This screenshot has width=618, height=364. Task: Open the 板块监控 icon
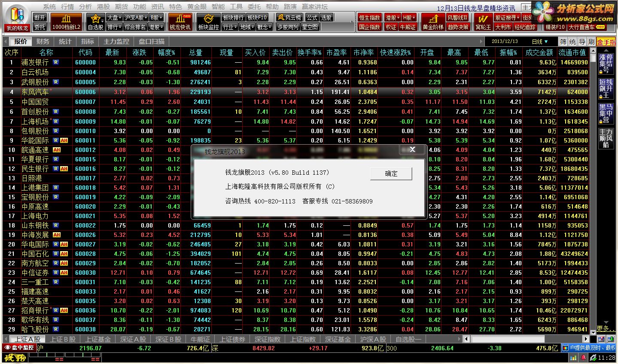pyautogui.click(x=208, y=22)
